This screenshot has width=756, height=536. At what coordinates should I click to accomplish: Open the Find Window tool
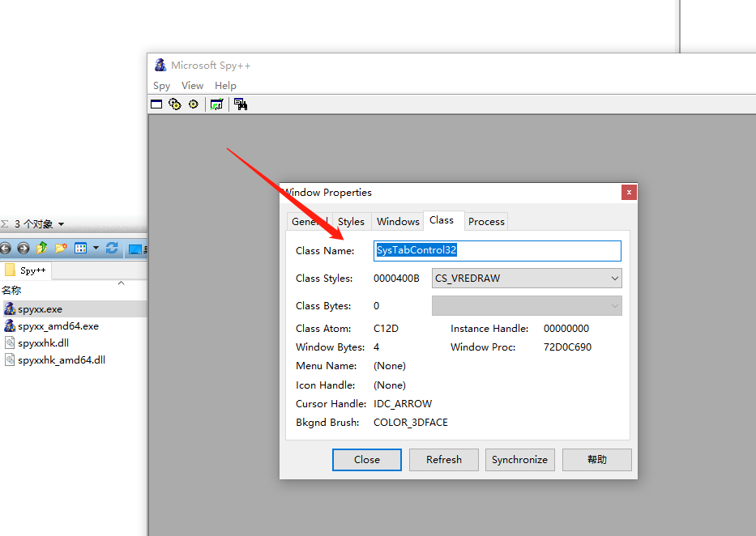click(x=241, y=104)
